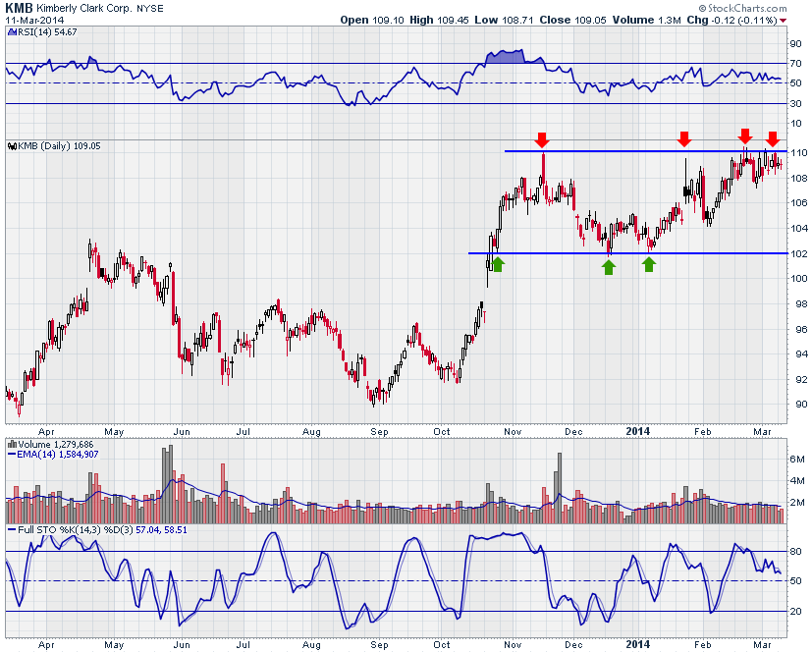Click the 4M volume axis label
Viewport: 812px width, 652px height.
pyautogui.click(x=797, y=480)
